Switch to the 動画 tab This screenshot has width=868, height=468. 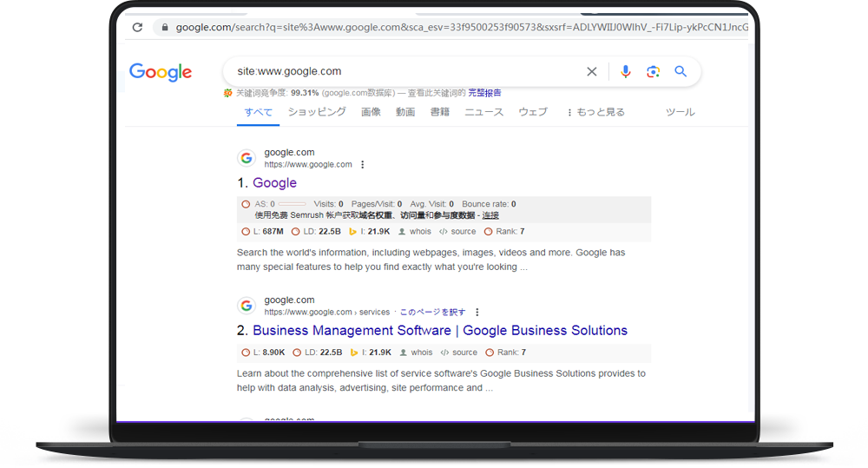[405, 112]
